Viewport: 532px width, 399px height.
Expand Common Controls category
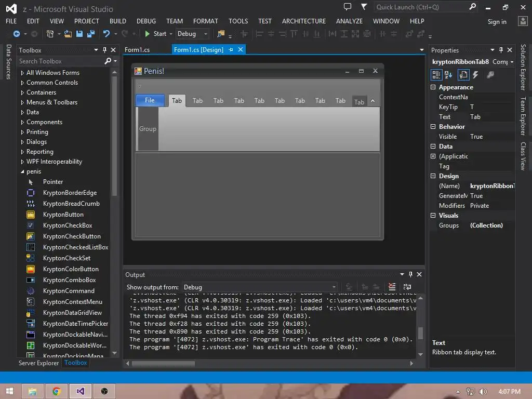(x=22, y=83)
